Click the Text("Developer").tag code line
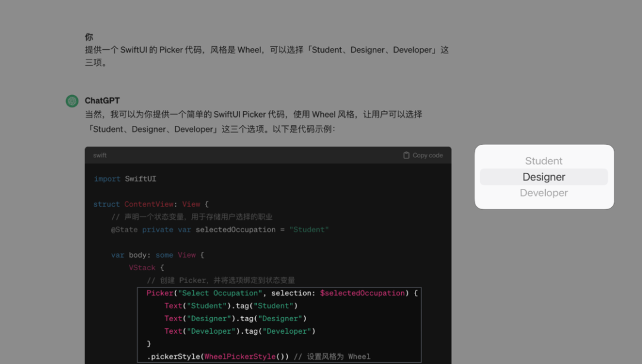Viewport: 642px width, 364px height. click(x=240, y=331)
